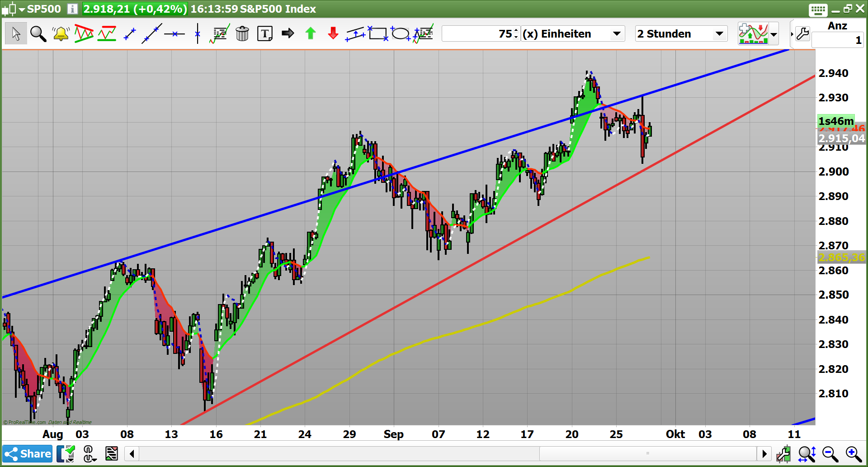868x467 pixels.
Task: Click the 1s46m countdown label
Action: point(836,121)
